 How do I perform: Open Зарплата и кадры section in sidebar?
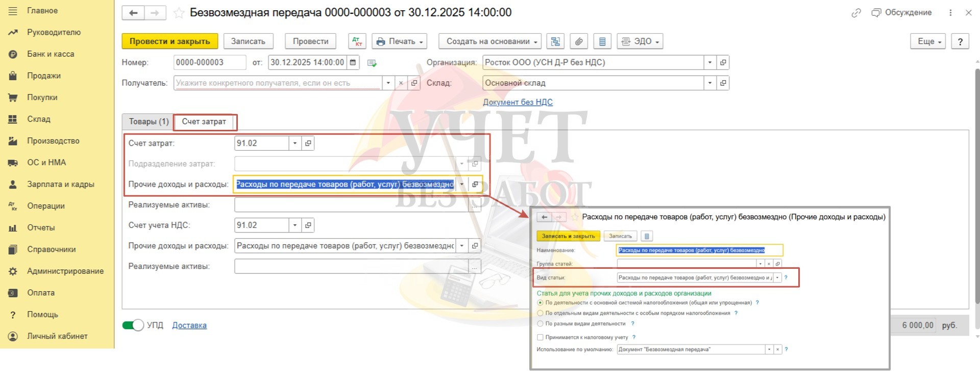[x=60, y=184]
